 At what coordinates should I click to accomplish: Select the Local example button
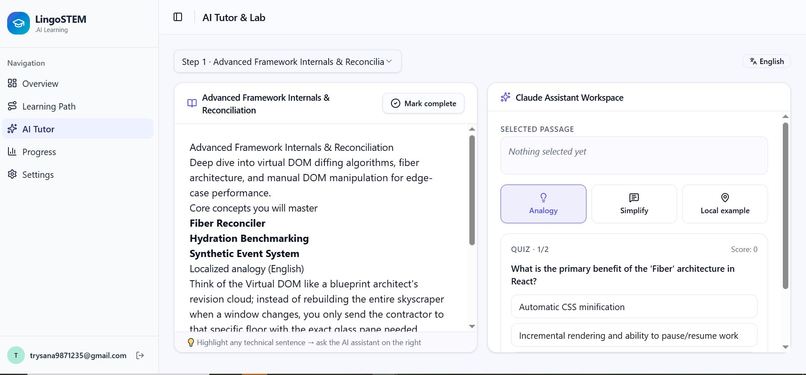(x=725, y=204)
